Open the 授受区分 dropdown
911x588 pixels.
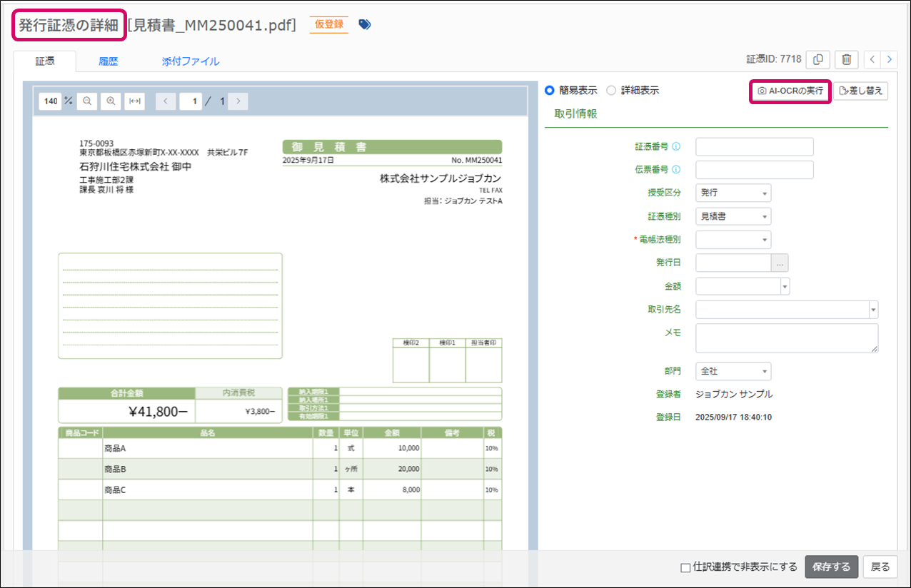[733, 193]
